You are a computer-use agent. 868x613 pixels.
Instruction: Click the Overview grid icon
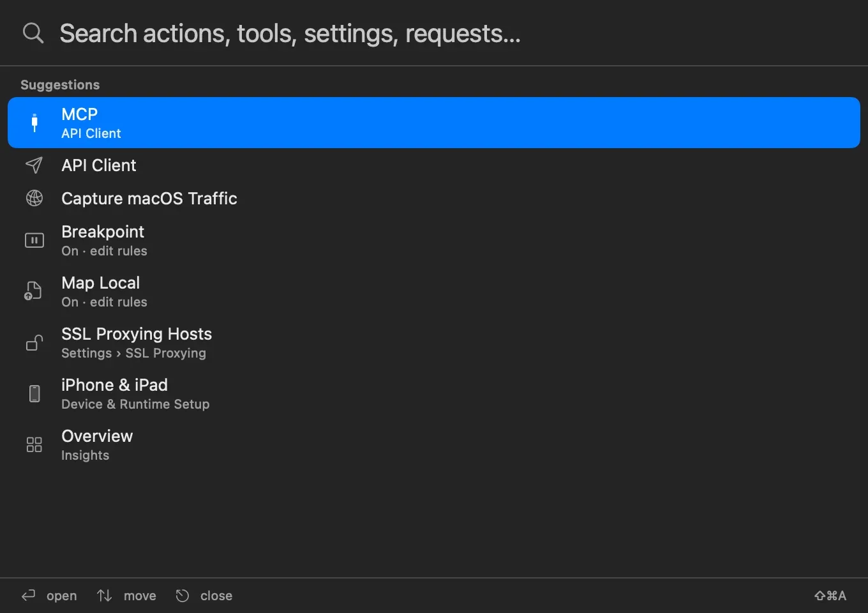click(x=34, y=444)
